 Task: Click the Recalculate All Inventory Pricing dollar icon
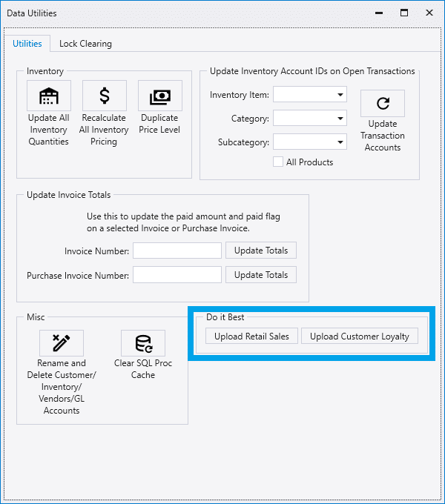coord(105,96)
